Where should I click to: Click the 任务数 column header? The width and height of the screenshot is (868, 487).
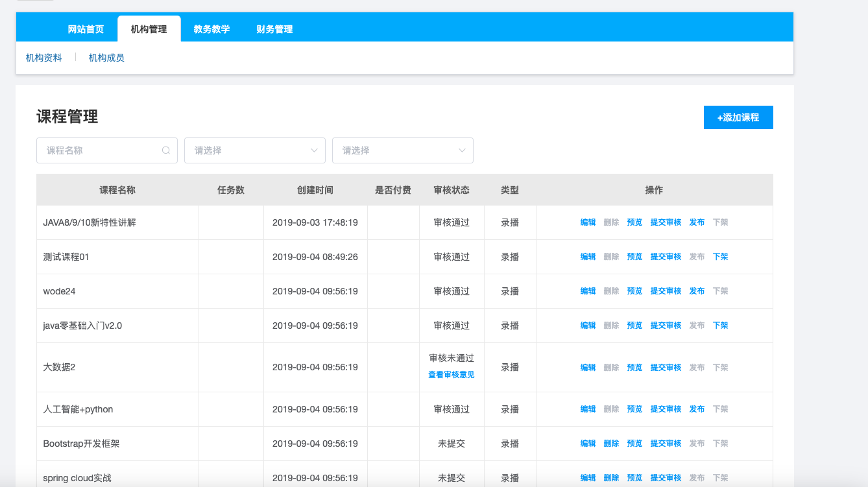(231, 190)
